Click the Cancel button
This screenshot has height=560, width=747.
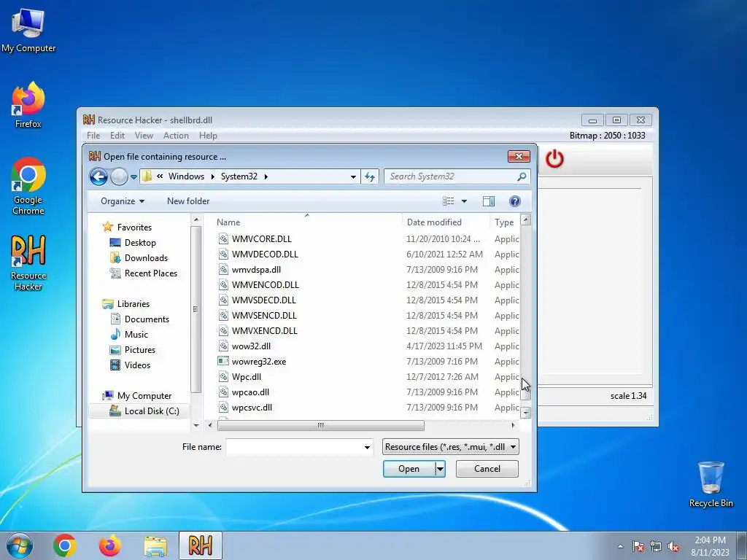pos(487,469)
